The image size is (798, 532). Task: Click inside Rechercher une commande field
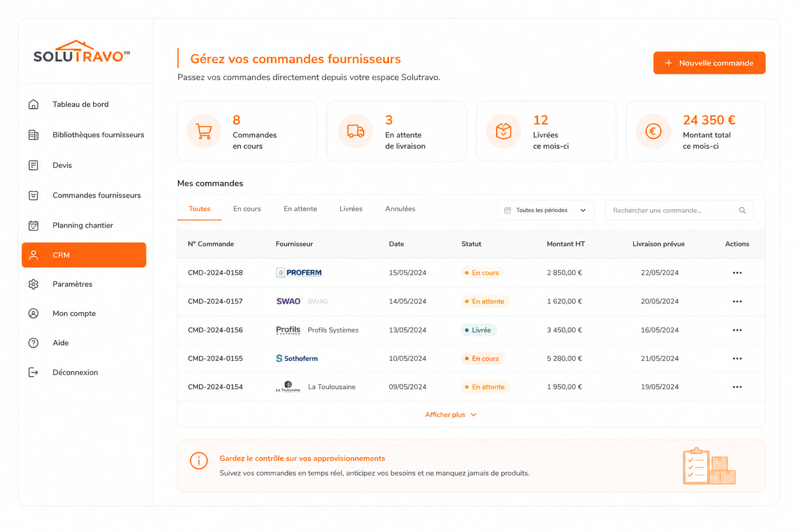(679, 210)
